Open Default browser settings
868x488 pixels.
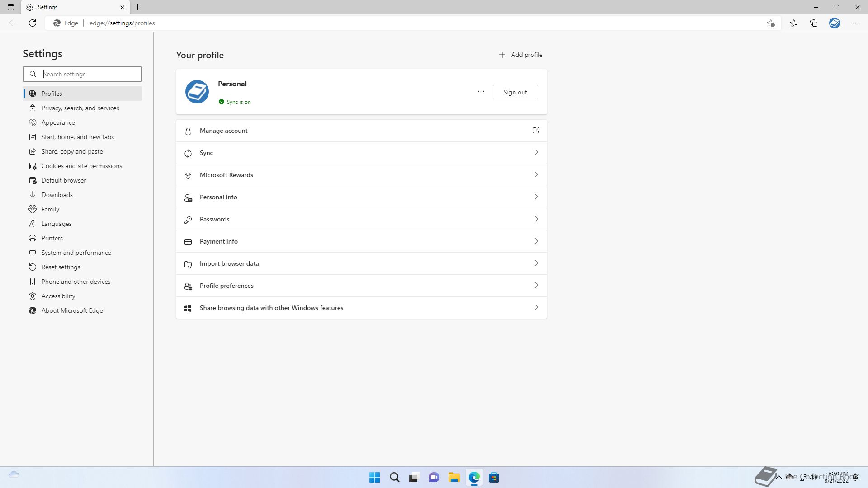[x=82, y=180]
